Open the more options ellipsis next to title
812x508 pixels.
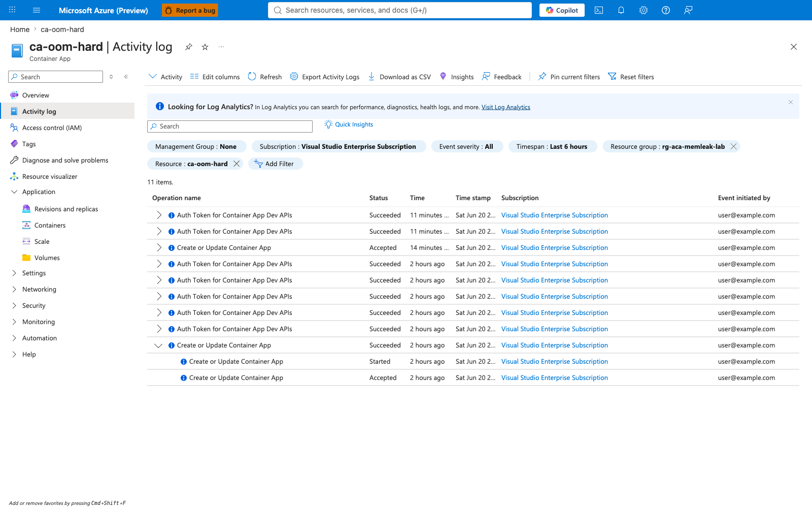[221, 47]
